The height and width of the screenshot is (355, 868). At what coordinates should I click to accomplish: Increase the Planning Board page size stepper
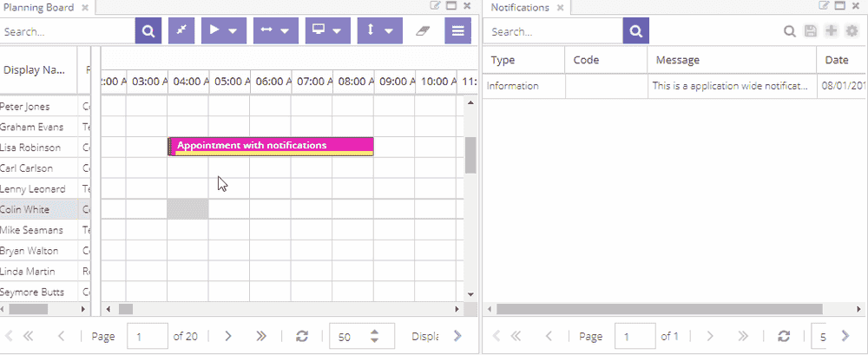click(375, 332)
